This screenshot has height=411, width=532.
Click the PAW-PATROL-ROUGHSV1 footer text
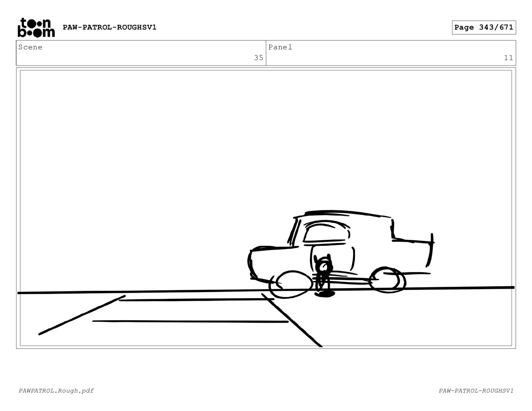(x=476, y=391)
